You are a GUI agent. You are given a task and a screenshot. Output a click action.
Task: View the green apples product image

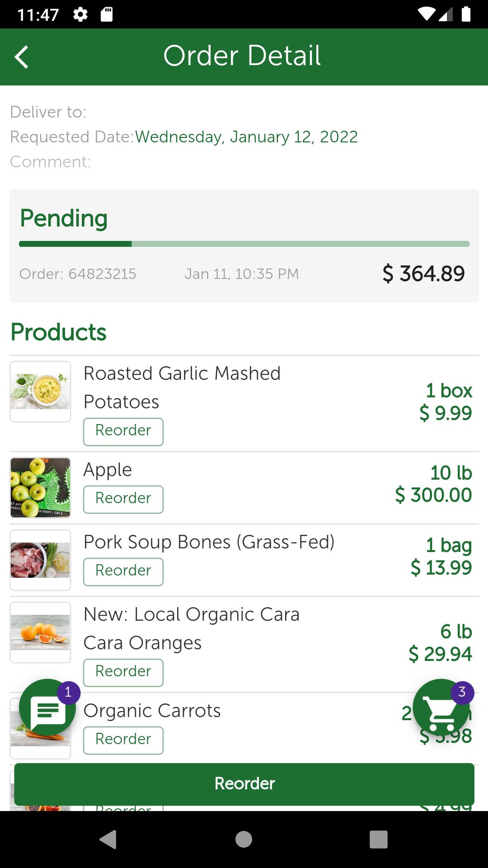(40, 487)
